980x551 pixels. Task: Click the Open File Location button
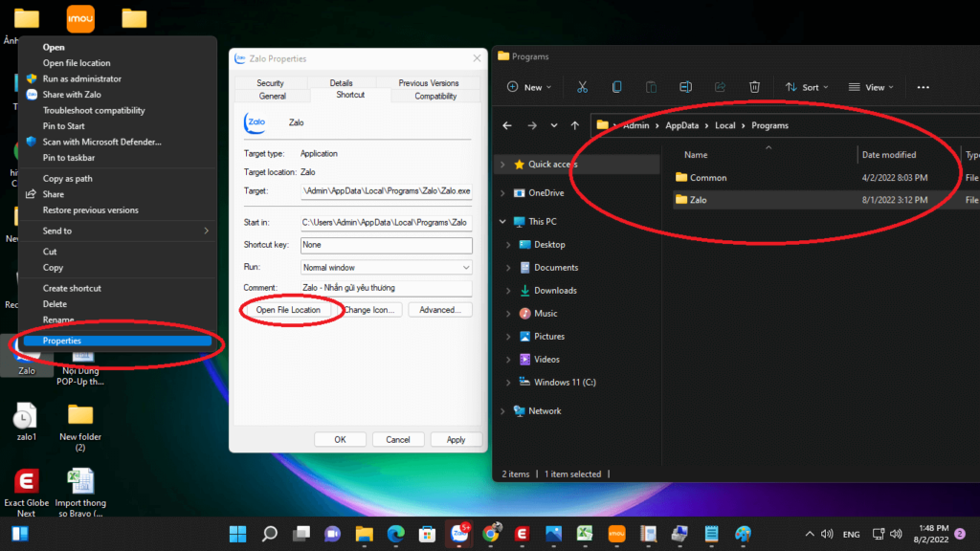pos(288,310)
